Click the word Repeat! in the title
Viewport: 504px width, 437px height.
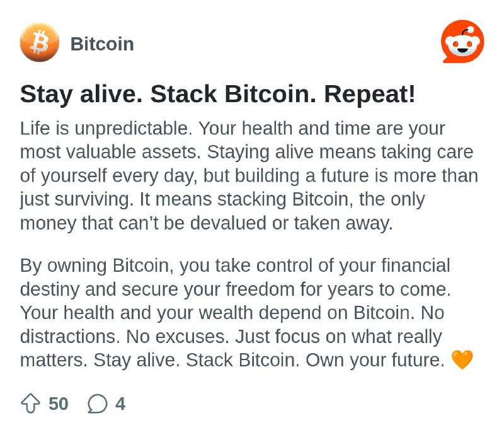pyautogui.click(x=370, y=94)
